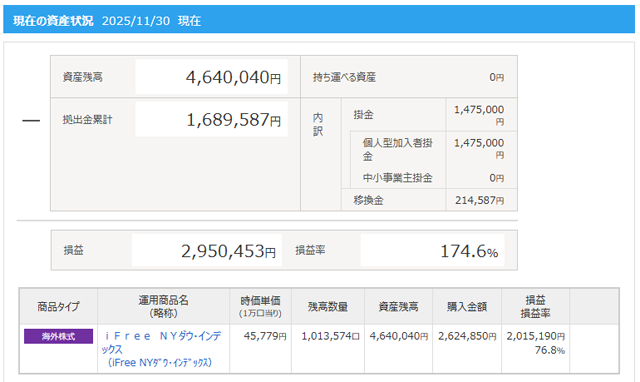This screenshot has height=382, width=640.
Task: Click the 中小事業主掛金 label
Action: [397, 178]
